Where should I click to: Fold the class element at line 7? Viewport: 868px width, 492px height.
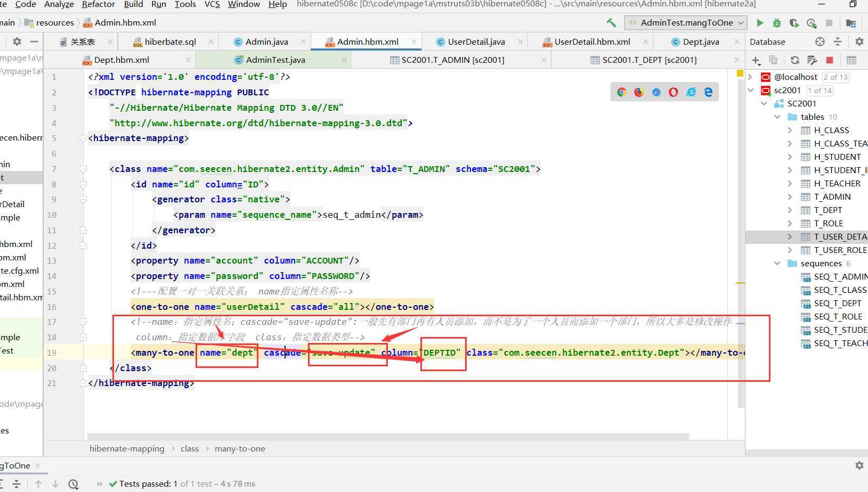click(x=83, y=169)
